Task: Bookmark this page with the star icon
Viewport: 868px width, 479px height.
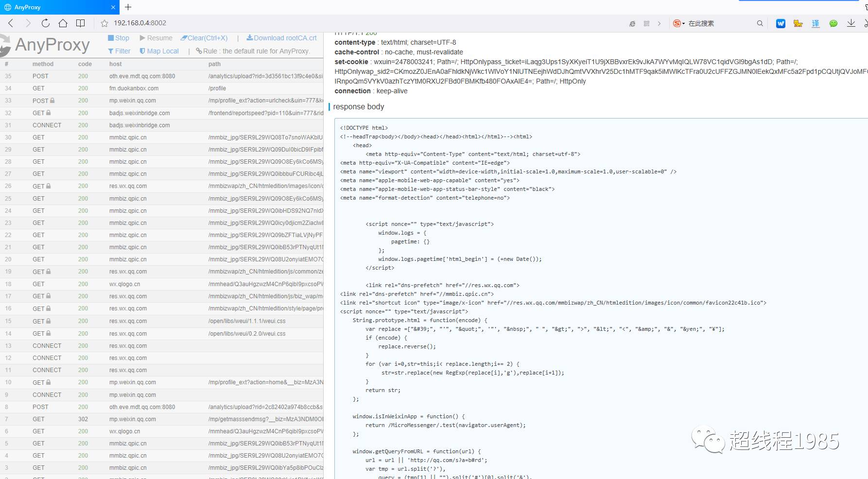Action: click(104, 23)
